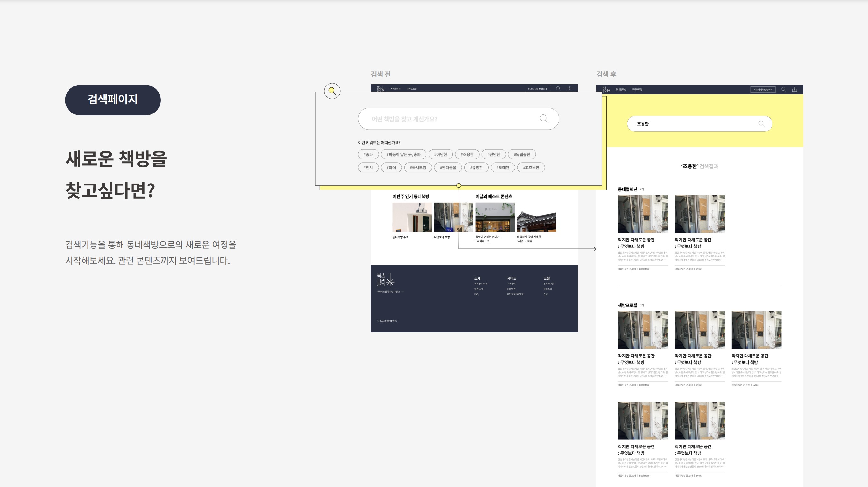The width and height of the screenshot is (868, 487).
Task: Open 책방프로필 menu in right header
Action: pyautogui.click(x=637, y=90)
